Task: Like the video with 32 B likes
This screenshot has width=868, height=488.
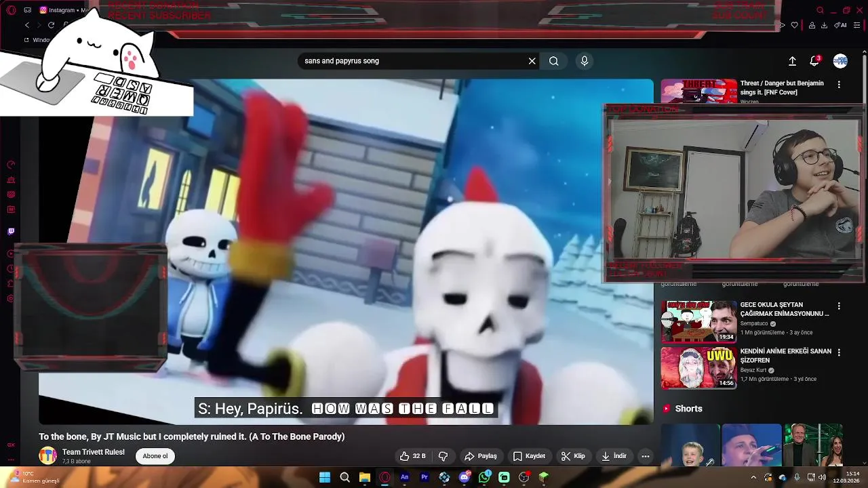Action: pos(413,456)
